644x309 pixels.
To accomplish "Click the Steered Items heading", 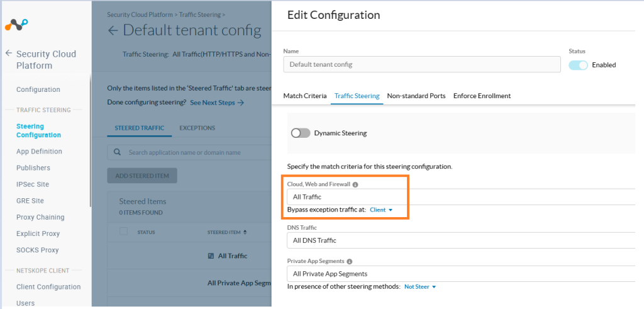I will (x=143, y=201).
